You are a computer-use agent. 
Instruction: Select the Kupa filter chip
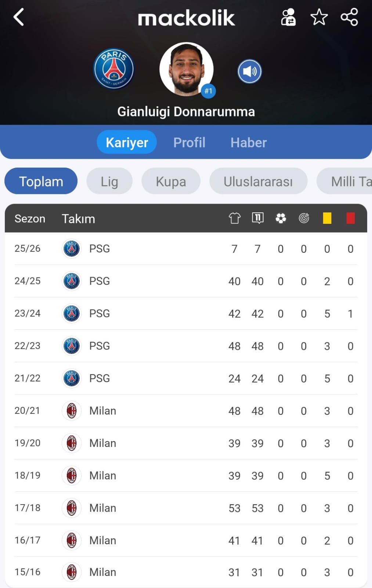point(171,181)
